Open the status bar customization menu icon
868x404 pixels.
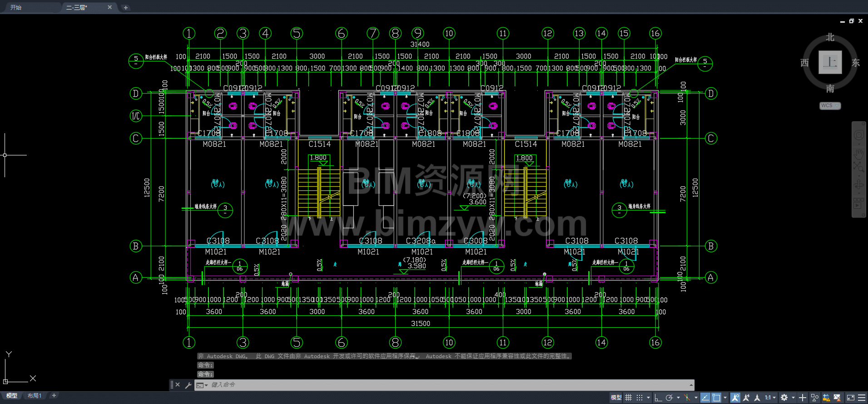pyautogui.click(x=862, y=398)
